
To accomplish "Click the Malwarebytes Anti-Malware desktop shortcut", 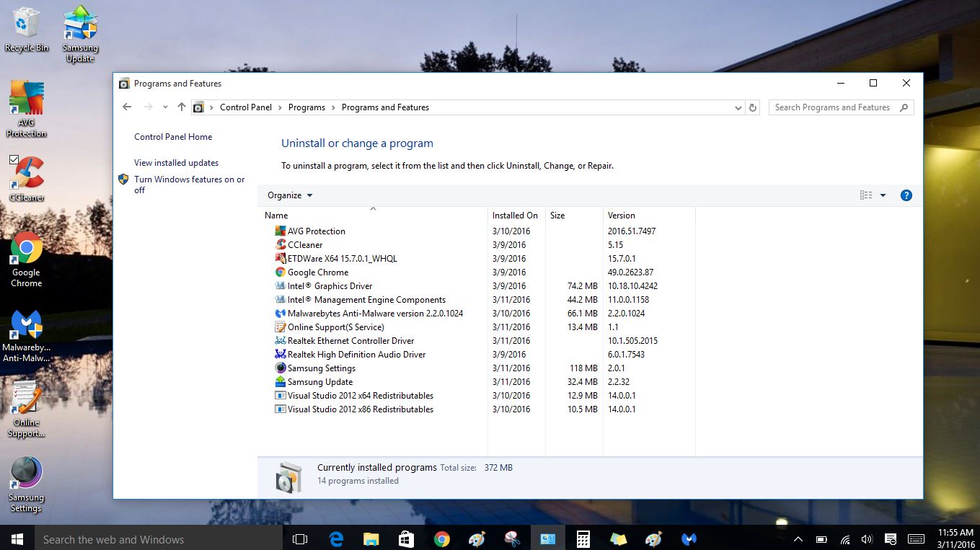I will point(27,336).
